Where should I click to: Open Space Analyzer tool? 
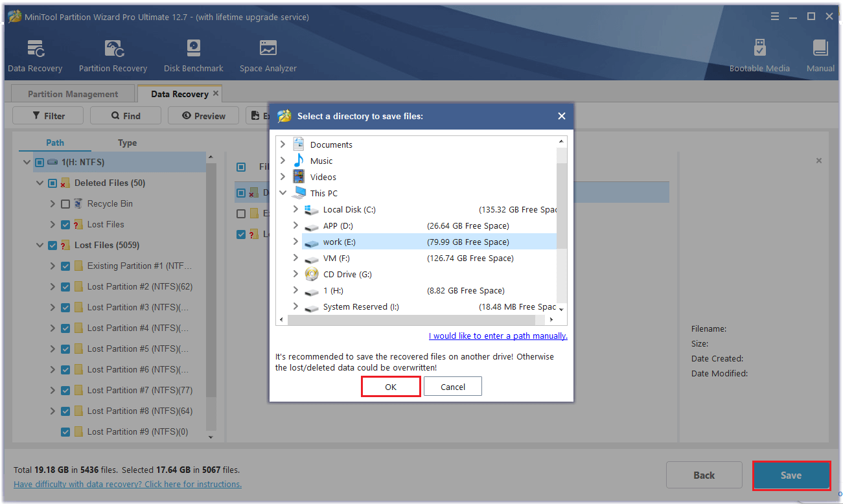coord(268,56)
